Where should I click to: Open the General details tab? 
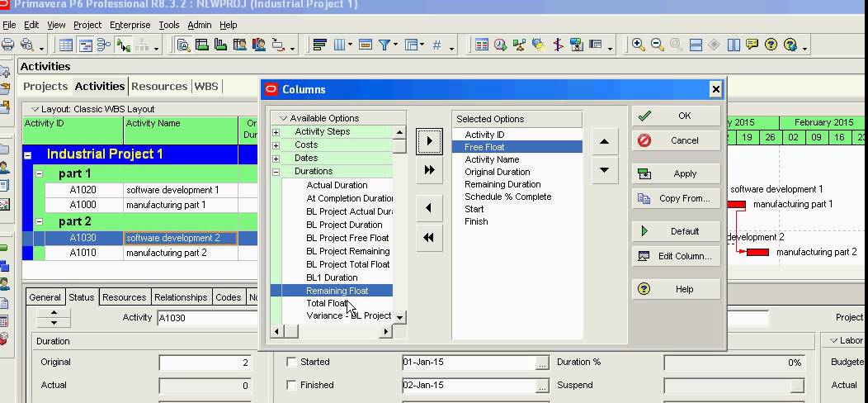45,297
